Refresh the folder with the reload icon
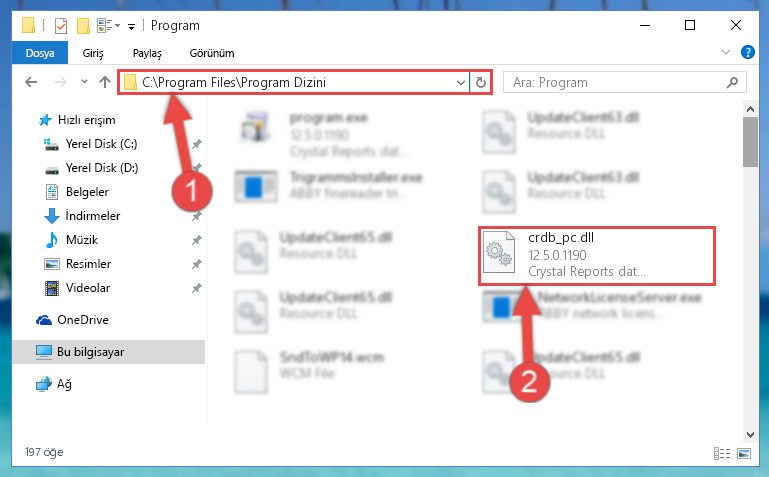Viewport: 769px width, 477px height. click(x=481, y=82)
